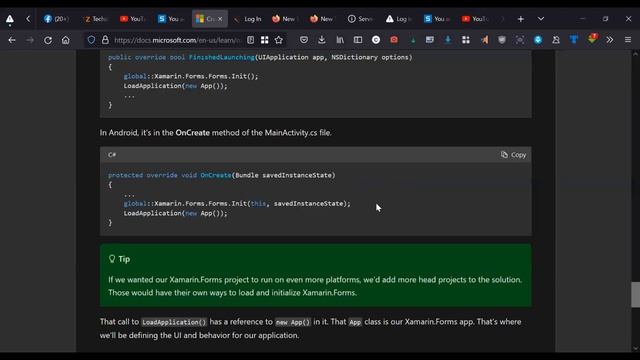640x360 pixels.
Task: Click the warning triangle icon at top-left corner
Action: click(x=10, y=19)
